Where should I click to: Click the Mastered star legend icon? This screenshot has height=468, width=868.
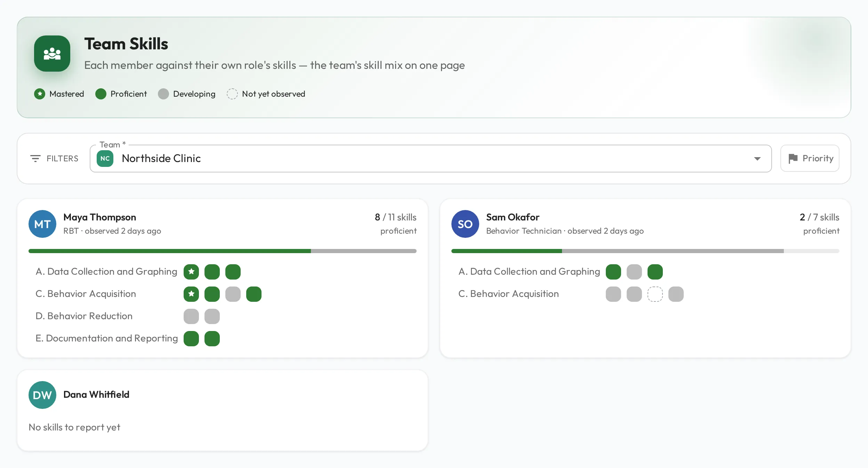point(40,94)
